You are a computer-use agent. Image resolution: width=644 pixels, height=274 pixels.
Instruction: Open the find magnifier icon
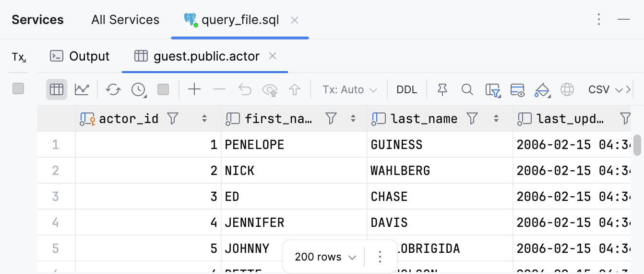(x=467, y=89)
